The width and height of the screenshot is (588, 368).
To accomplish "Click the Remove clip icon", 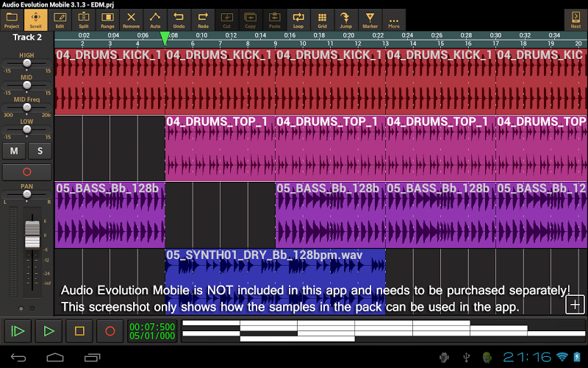I will point(131,19).
